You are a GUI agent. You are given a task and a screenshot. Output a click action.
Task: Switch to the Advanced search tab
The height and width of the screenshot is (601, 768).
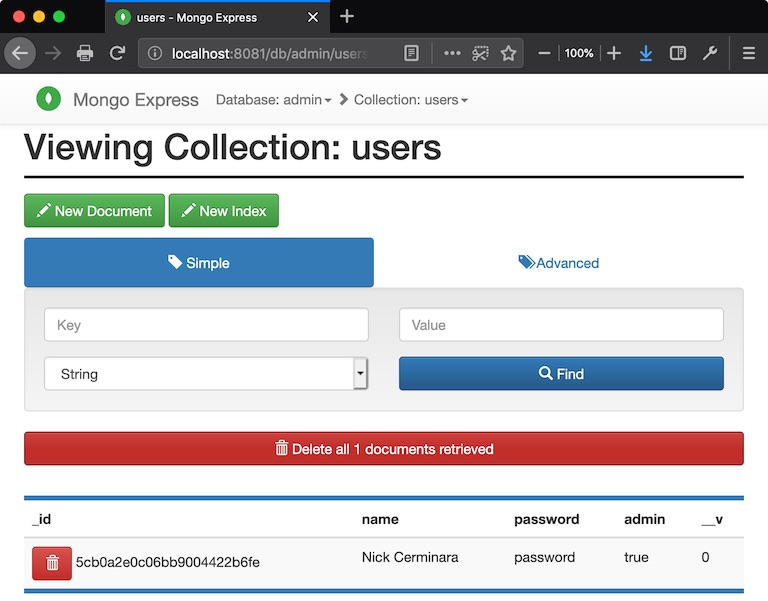click(559, 263)
